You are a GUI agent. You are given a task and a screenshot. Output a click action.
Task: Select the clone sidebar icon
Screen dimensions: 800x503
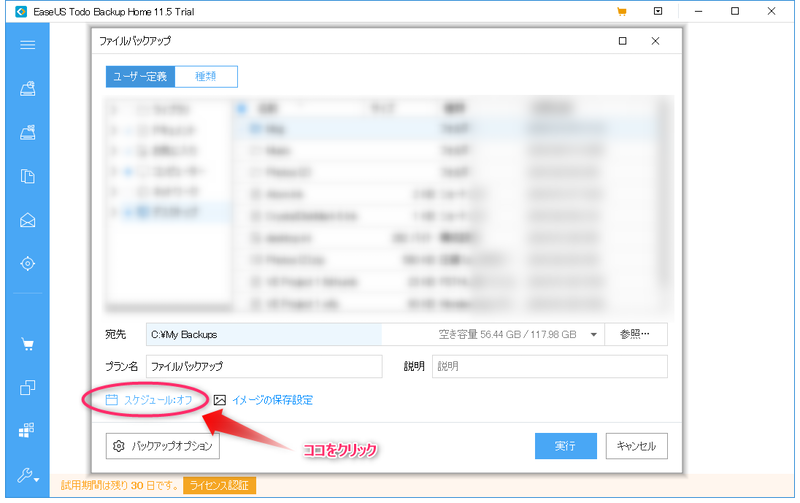click(x=28, y=388)
